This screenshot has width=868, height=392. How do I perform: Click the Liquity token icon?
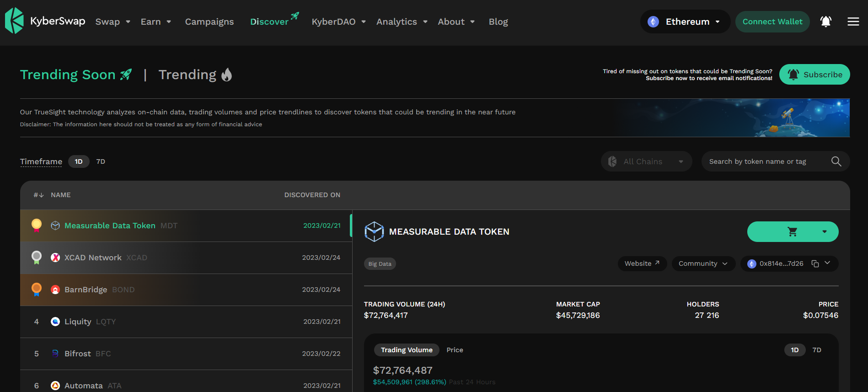pyautogui.click(x=55, y=322)
